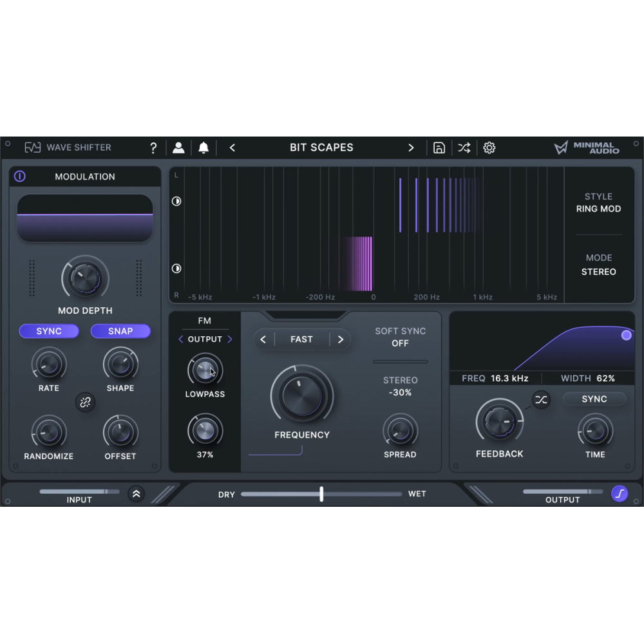The height and width of the screenshot is (644, 644).
Task: Toggle the Modulation section power button
Action: click(x=20, y=176)
